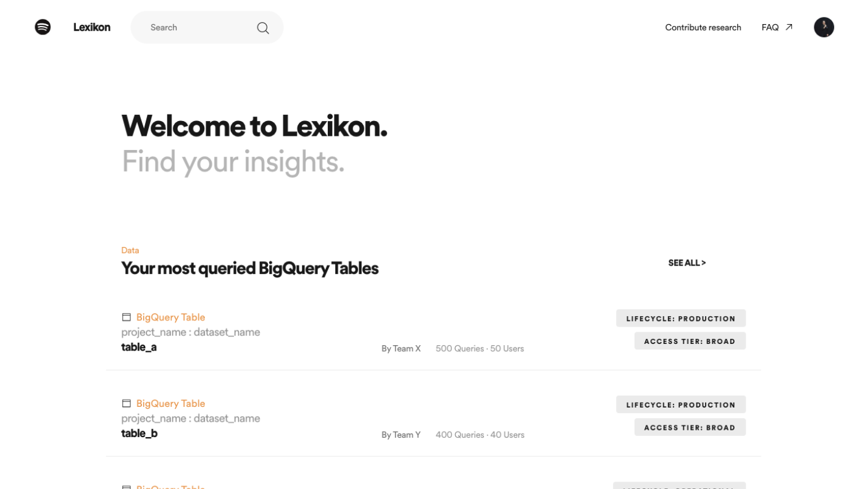Image resolution: width=868 pixels, height=489 pixels.
Task: Click table_b's Lifecycle: Production tag
Action: tap(680, 405)
